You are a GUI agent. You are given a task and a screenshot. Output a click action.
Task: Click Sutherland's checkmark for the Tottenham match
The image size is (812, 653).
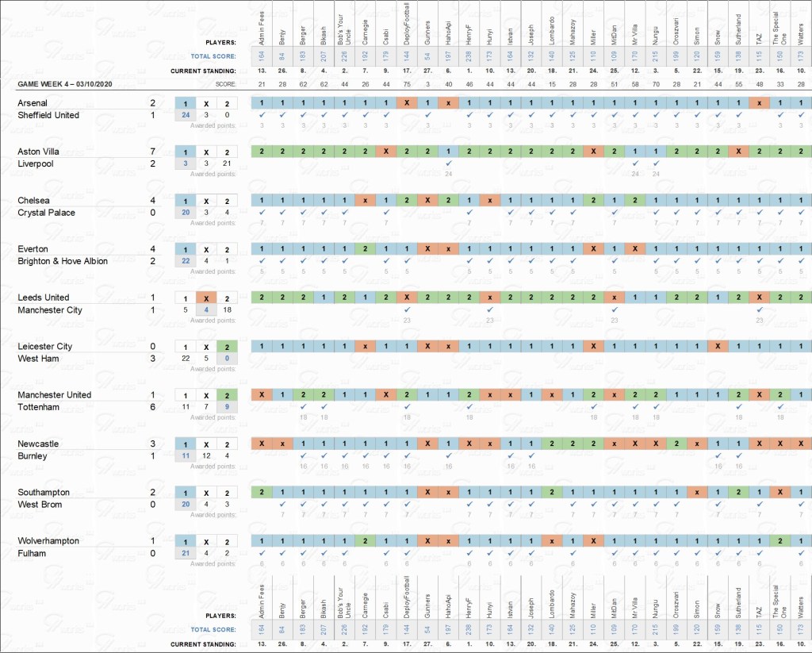(x=738, y=407)
